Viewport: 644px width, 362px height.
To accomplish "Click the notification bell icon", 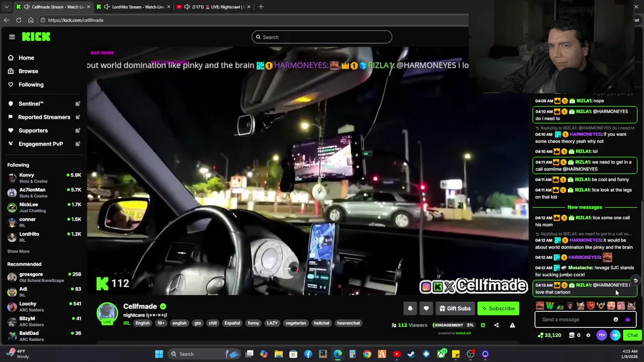I will pos(410,309).
